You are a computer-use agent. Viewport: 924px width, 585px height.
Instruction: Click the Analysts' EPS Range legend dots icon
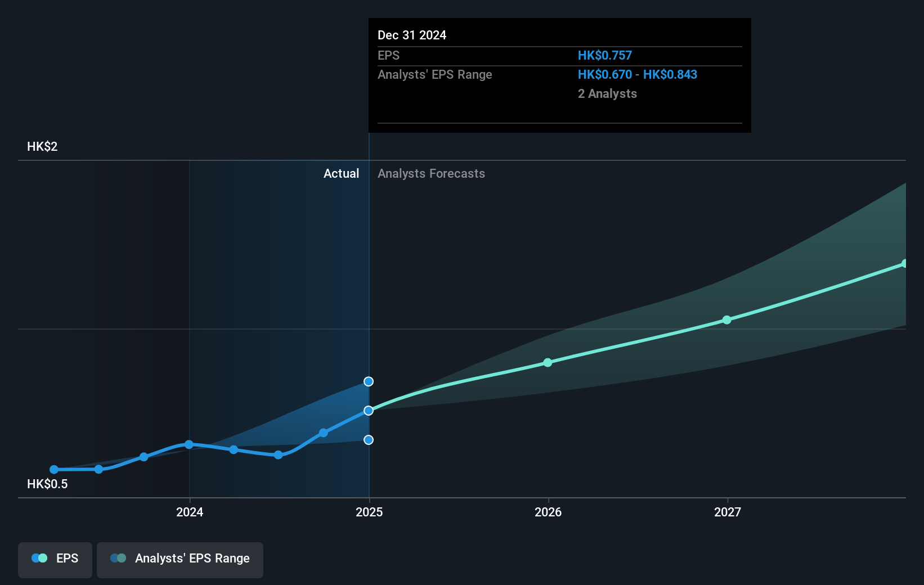click(x=118, y=558)
